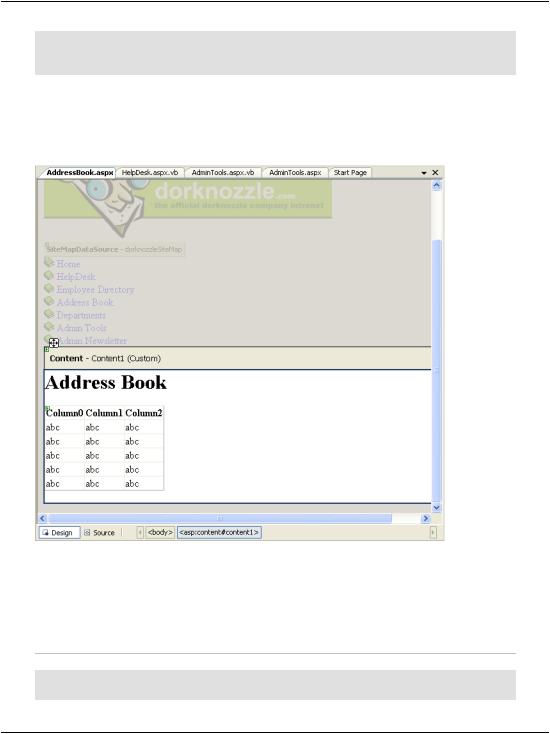Viewport: 550px width, 734px height.
Task: Click the Admin Newsletter link
Action: pyautogui.click(x=93, y=341)
